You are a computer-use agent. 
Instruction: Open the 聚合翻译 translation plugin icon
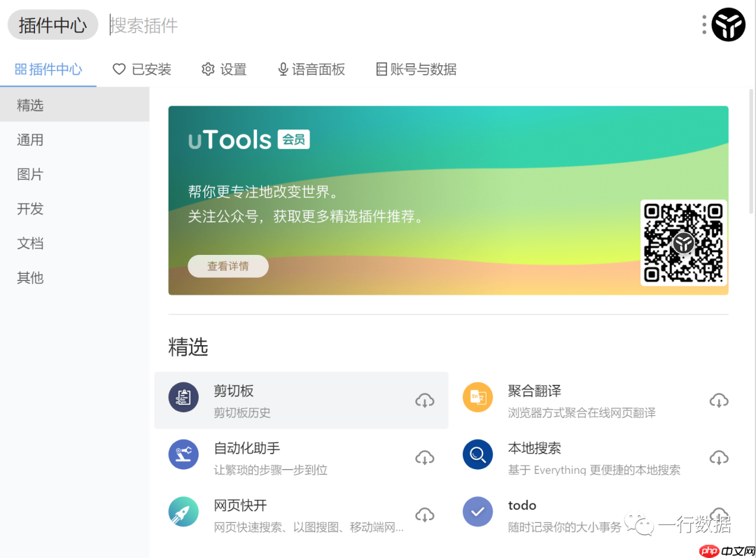477,397
